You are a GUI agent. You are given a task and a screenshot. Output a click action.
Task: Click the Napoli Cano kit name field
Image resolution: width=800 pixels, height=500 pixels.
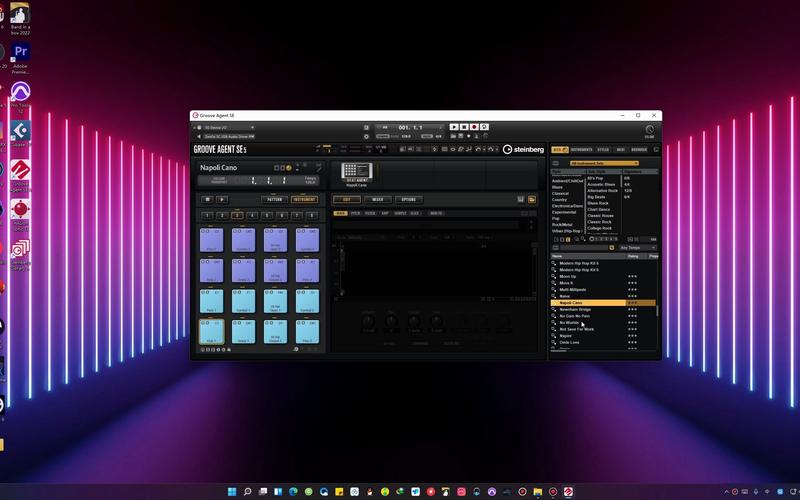coord(218,167)
